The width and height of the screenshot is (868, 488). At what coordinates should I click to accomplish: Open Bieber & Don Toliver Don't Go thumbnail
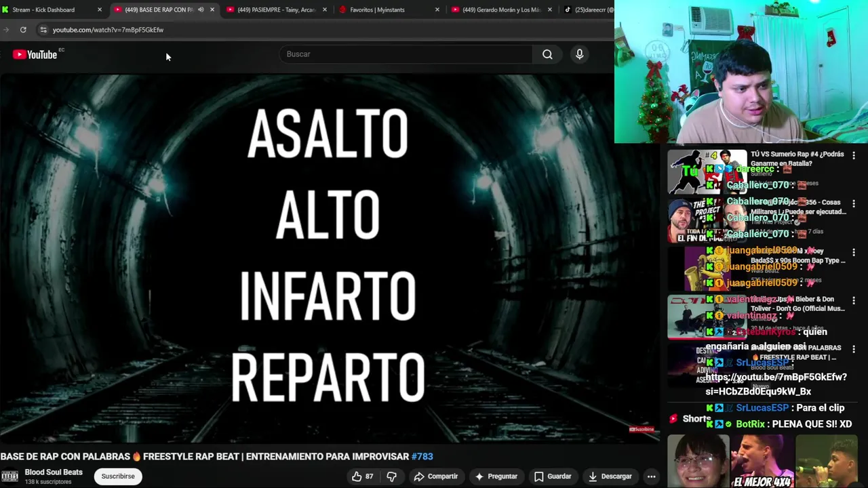tap(707, 317)
